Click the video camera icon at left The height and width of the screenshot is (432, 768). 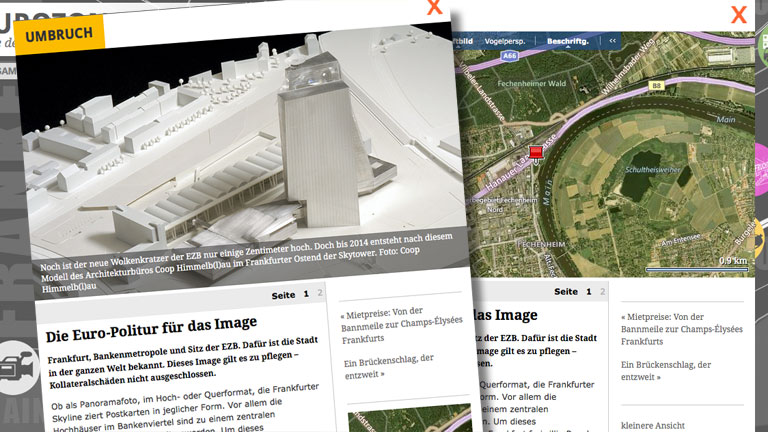pyautogui.click(x=17, y=367)
